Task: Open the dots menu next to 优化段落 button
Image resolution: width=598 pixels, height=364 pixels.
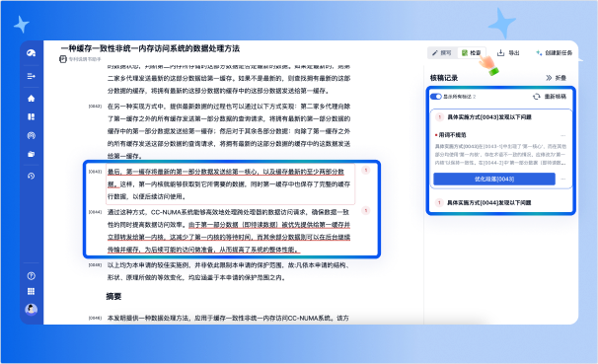Action: coord(563,179)
